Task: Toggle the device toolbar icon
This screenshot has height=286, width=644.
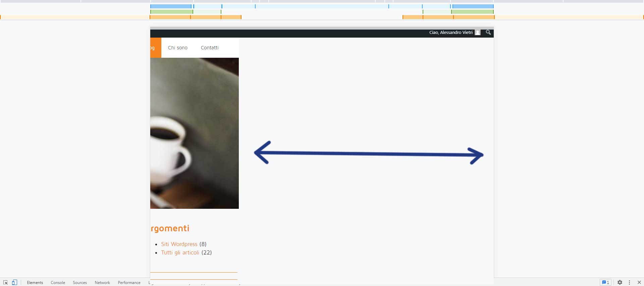Action: [14, 282]
